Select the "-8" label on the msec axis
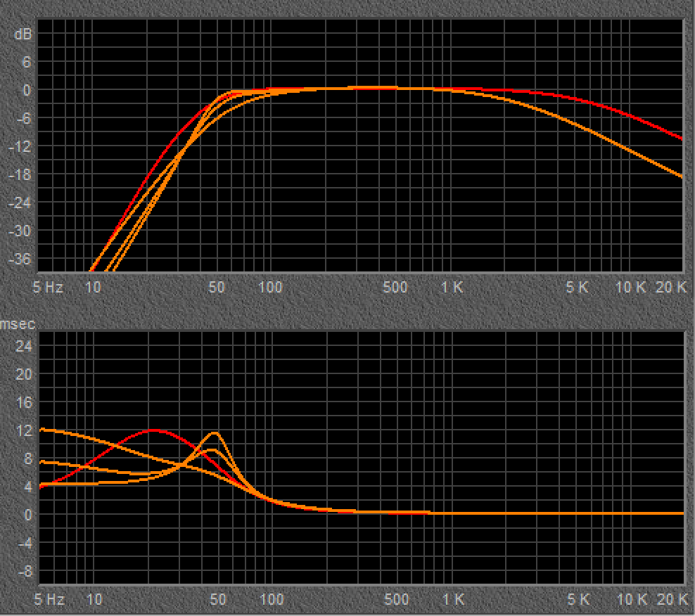695x616 pixels. pos(25,571)
